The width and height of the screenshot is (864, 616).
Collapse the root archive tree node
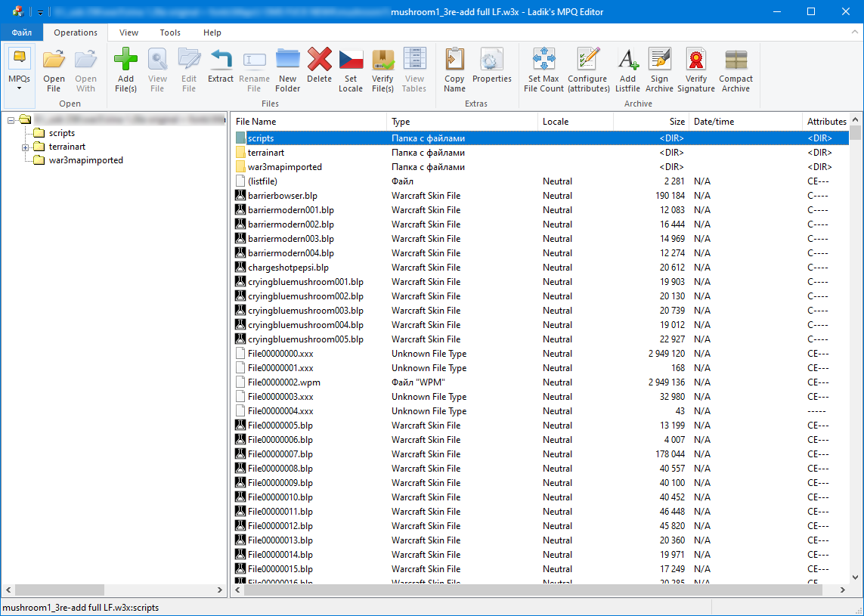(x=11, y=119)
